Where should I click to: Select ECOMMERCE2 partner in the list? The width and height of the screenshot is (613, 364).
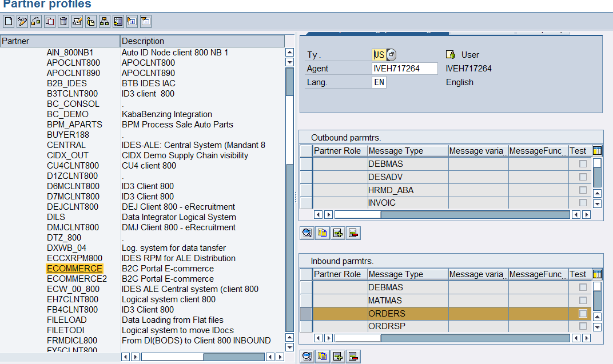pos(77,279)
